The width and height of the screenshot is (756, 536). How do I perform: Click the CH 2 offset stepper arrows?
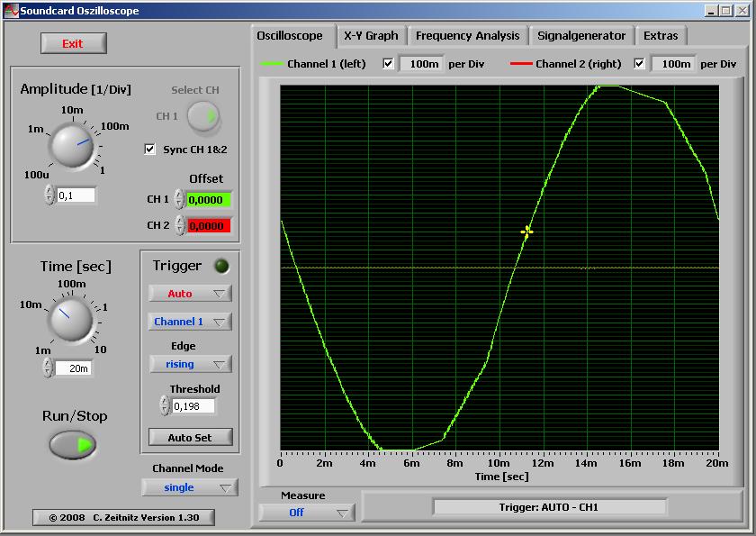click(179, 225)
